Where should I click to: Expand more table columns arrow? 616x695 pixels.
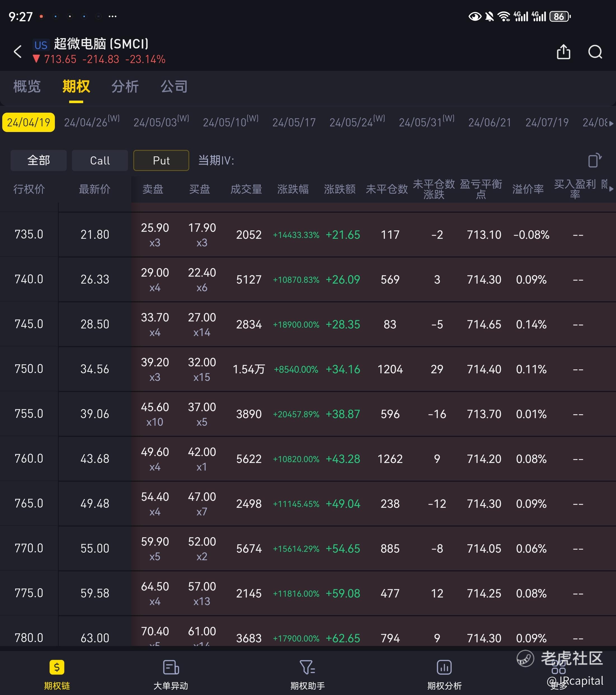pyautogui.click(x=611, y=189)
